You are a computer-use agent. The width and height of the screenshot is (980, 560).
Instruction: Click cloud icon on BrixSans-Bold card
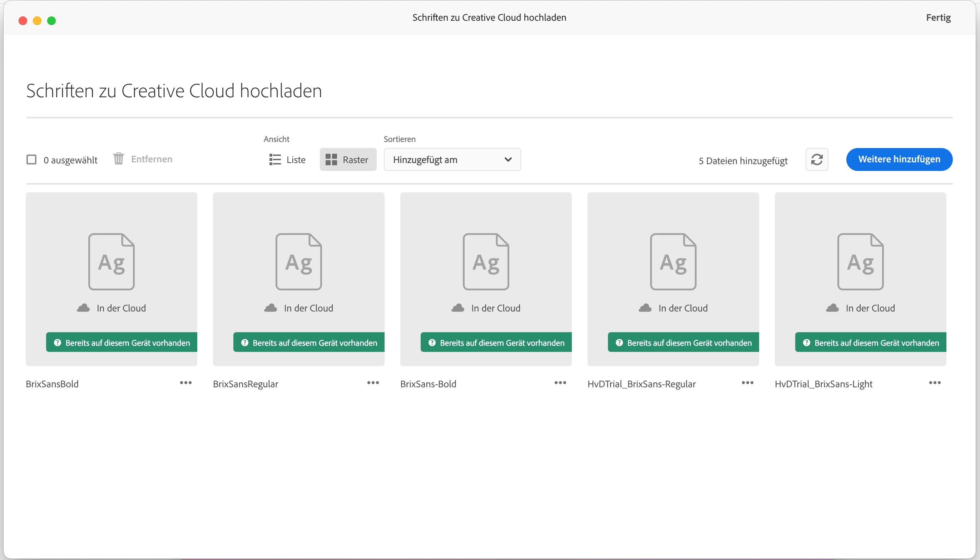(x=458, y=308)
